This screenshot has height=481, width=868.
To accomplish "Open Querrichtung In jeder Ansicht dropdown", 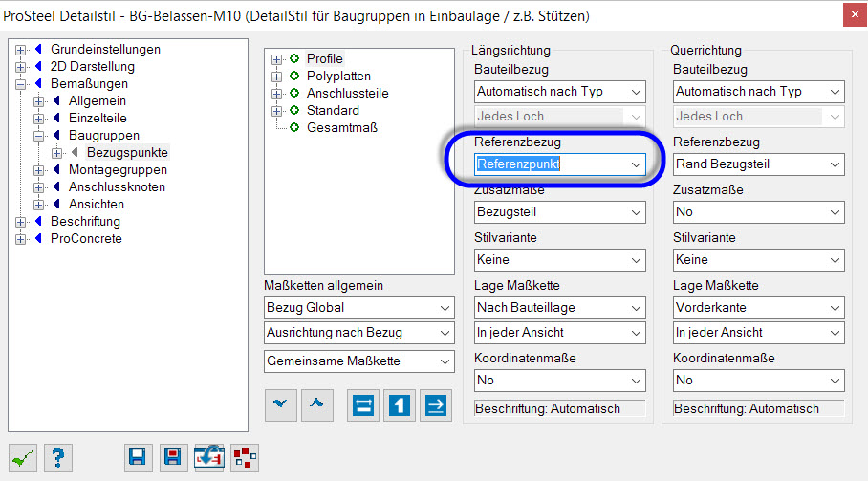I will 758,333.
